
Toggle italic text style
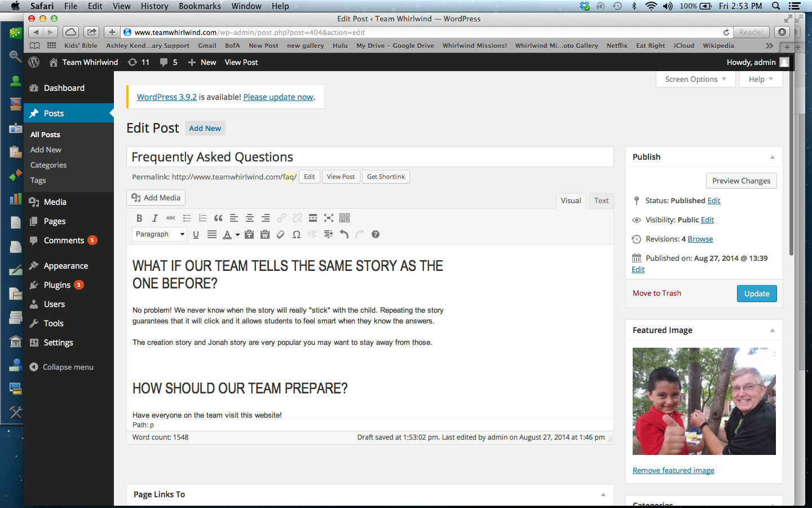(x=155, y=218)
